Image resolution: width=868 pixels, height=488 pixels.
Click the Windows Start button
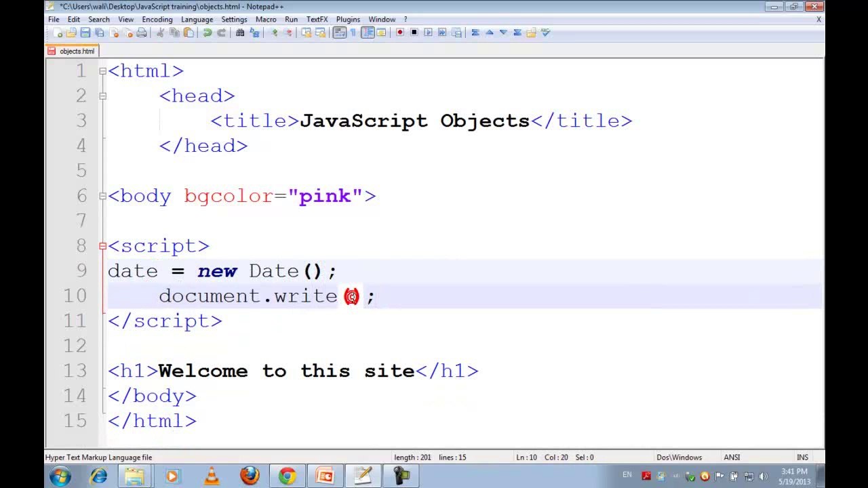[60, 476]
